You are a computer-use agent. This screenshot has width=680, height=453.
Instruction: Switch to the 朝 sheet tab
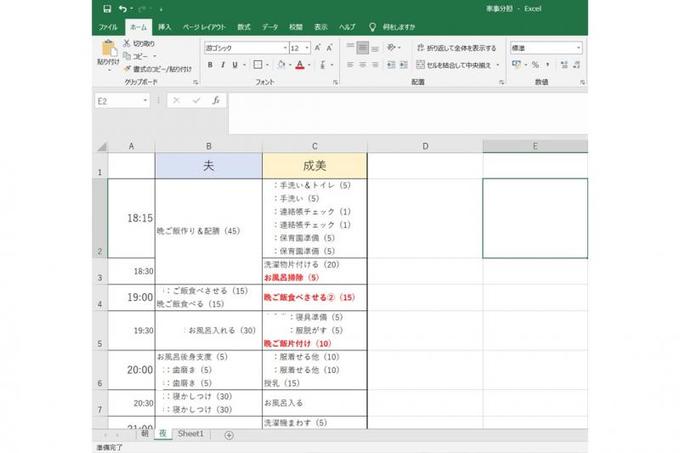tap(145, 433)
